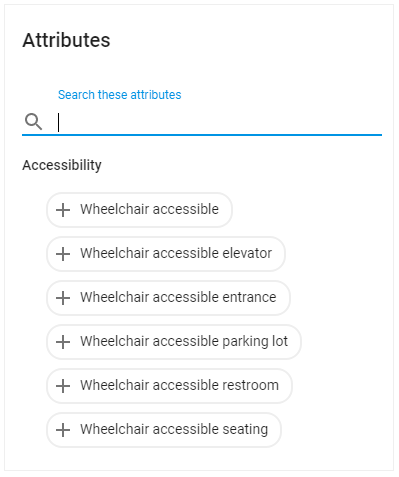399x477 pixels.
Task: Click the plus icon for Wheelchair accessible seating
Action: (63, 430)
